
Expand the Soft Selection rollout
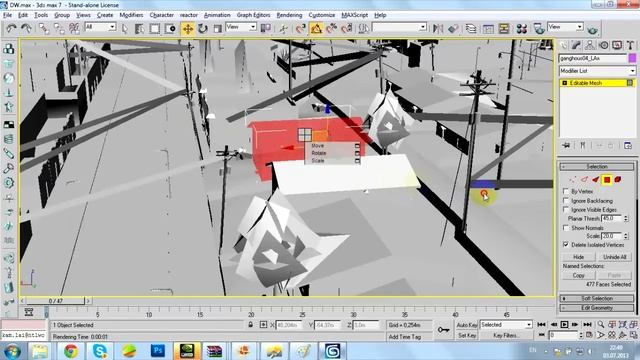(x=597, y=298)
